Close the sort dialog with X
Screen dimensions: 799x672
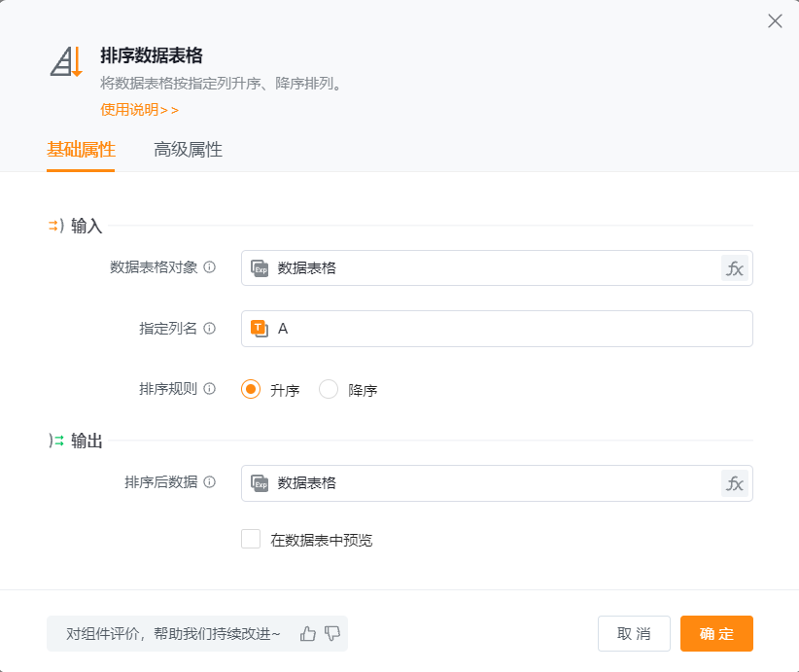point(775,21)
